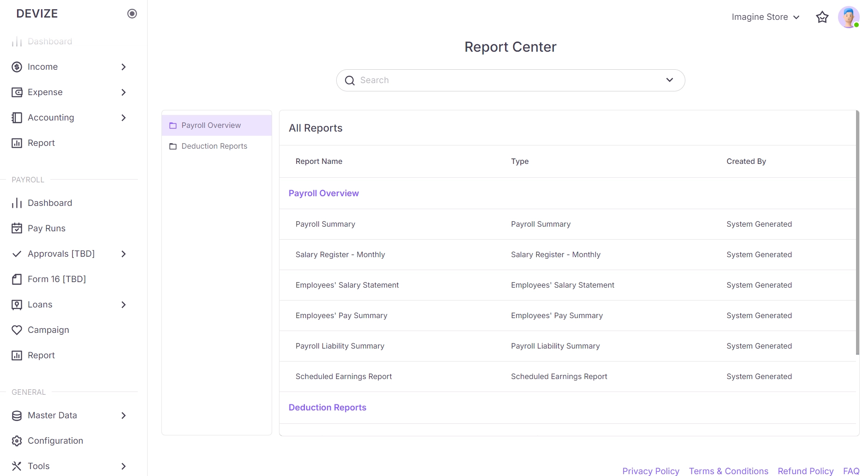This screenshot has height=476, width=868.
Task: Click the Pay Runs calendar icon
Action: 17,229
